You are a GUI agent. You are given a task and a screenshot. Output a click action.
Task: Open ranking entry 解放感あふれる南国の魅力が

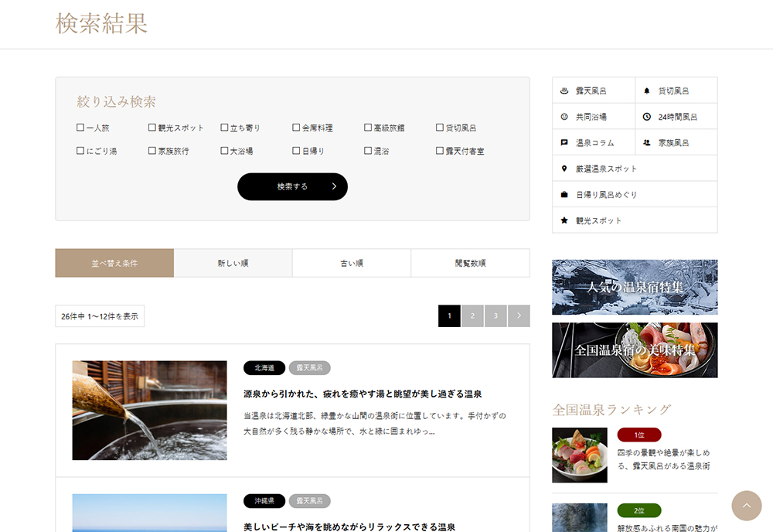pos(668,527)
